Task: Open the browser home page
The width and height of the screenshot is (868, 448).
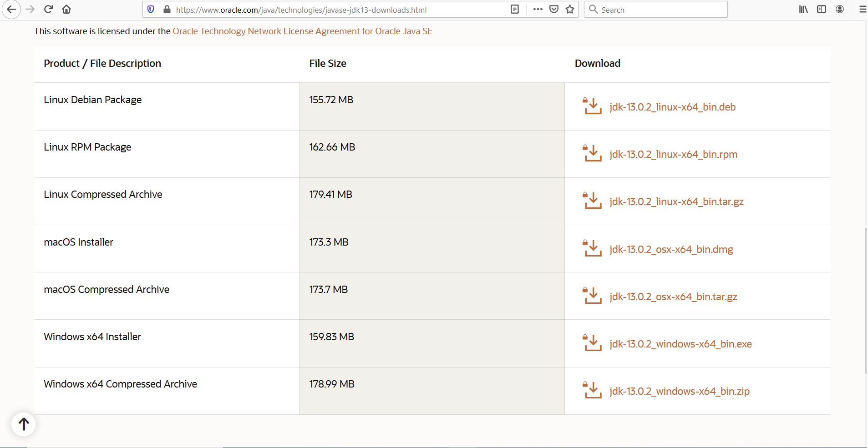Action: coord(66,10)
